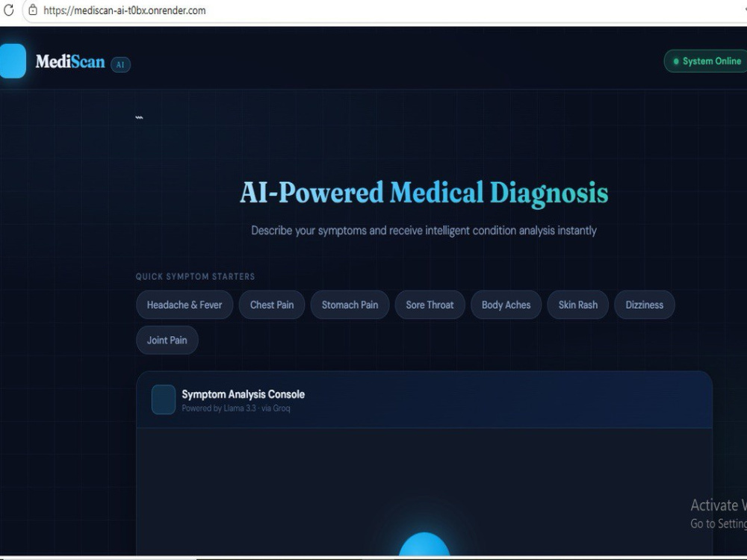Click the MediScan brand name
The image size is (747, 560).
click(70, 61)
